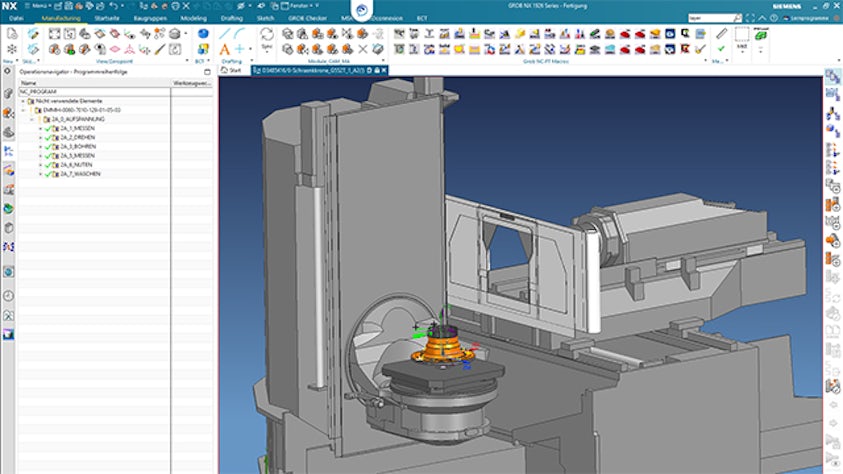The image size is (843, 474).
Task: Open Assembly Navigator icon in the resource bar
Action: (8, 113)
